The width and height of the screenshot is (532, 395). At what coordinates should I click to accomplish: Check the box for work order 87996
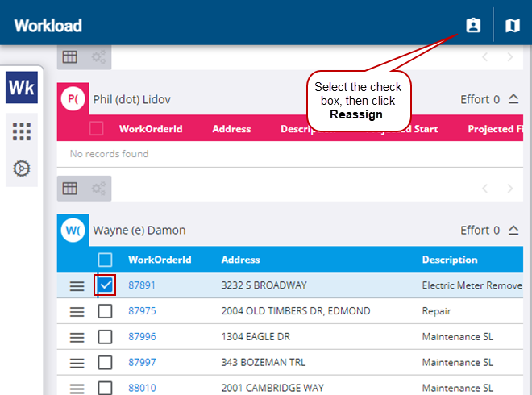point(106,338)
